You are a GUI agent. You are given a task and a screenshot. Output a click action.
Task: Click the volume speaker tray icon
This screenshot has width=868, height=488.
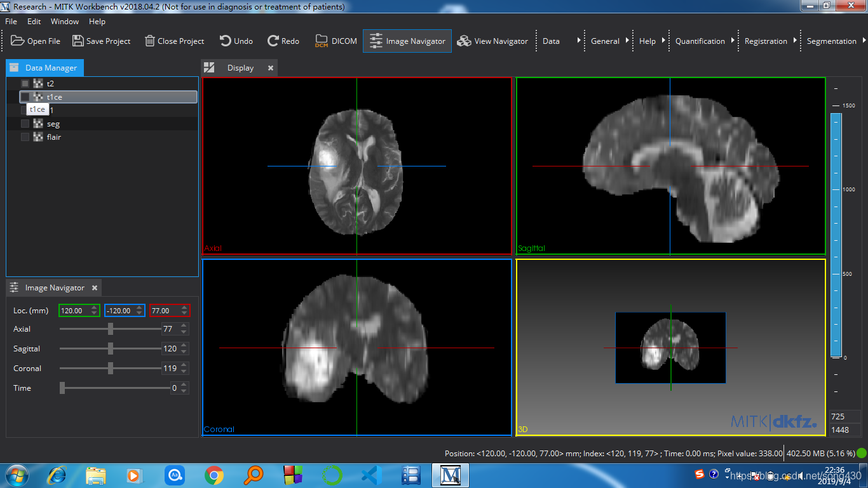802,475
